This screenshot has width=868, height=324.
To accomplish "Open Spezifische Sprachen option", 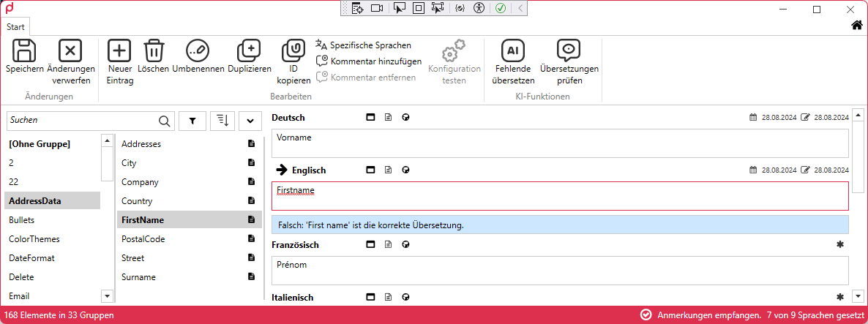I will tap(364, 45).
